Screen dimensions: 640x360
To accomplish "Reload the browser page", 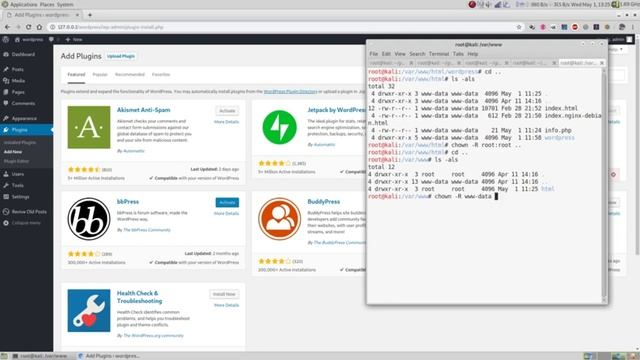I will pos(29,27).
